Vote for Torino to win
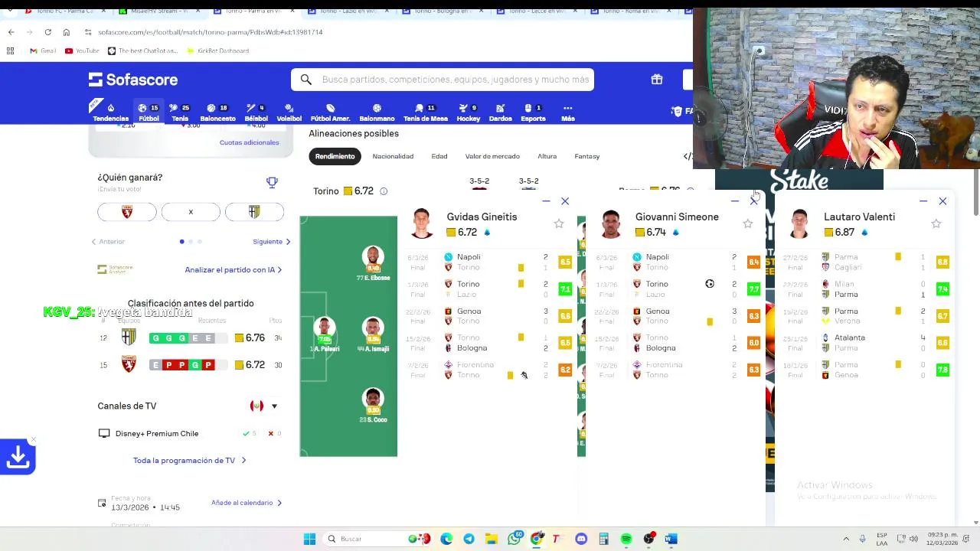The width and height of the screenshot is (980, 551). [x=127, y=212]
